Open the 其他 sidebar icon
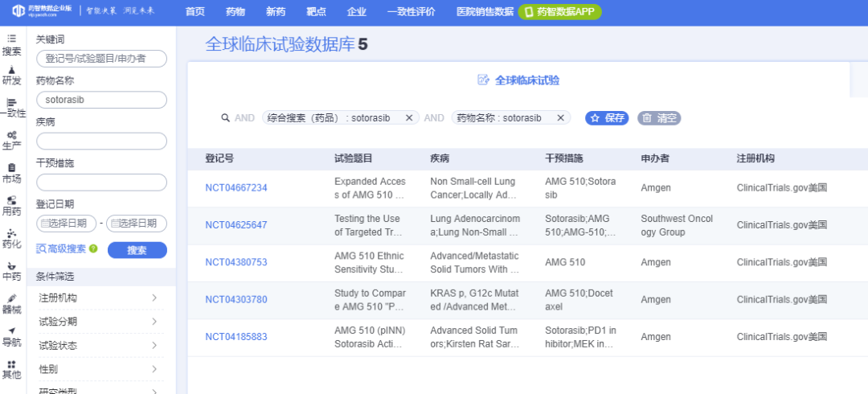The image size is (868, 394). point(11,369)
